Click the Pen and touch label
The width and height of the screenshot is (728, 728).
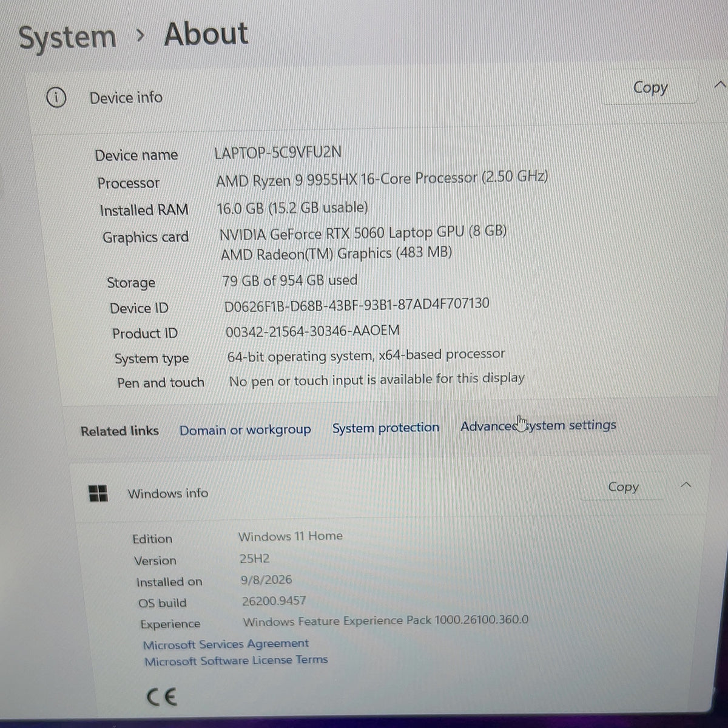click(161, 383)
